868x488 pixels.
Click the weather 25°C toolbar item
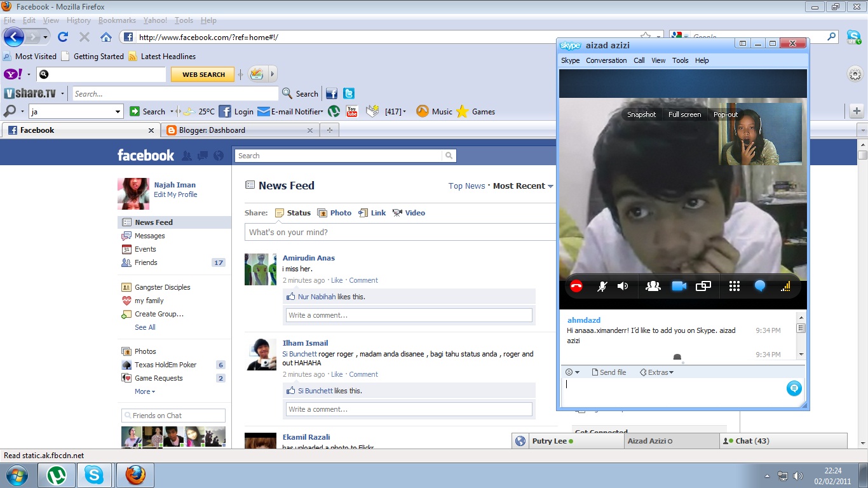[x=199, y=111]
